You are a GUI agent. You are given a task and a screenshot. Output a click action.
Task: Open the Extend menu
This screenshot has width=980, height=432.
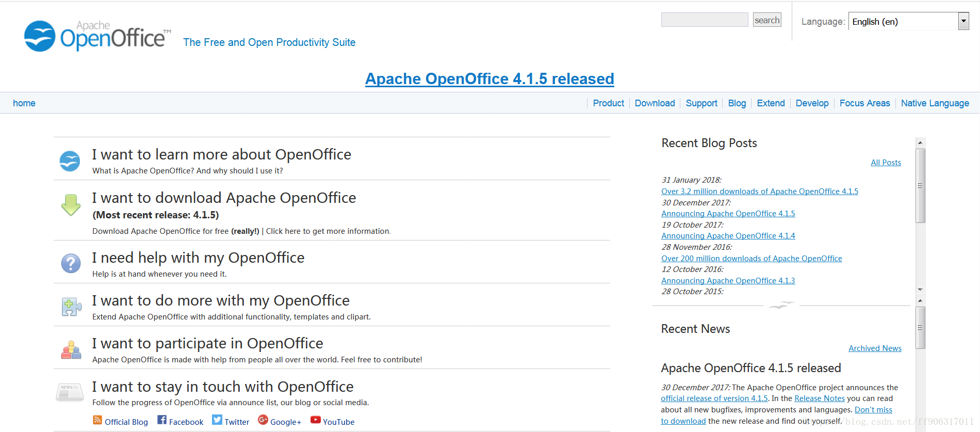(771, 103)
